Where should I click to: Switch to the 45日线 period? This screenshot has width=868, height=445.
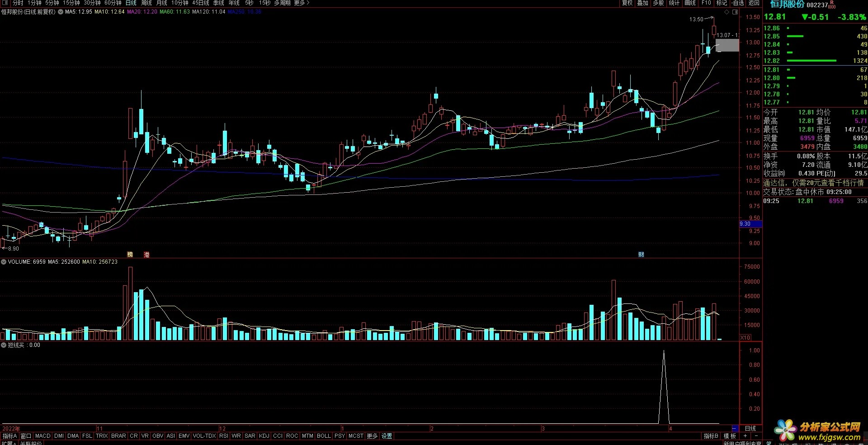[201, 3]
